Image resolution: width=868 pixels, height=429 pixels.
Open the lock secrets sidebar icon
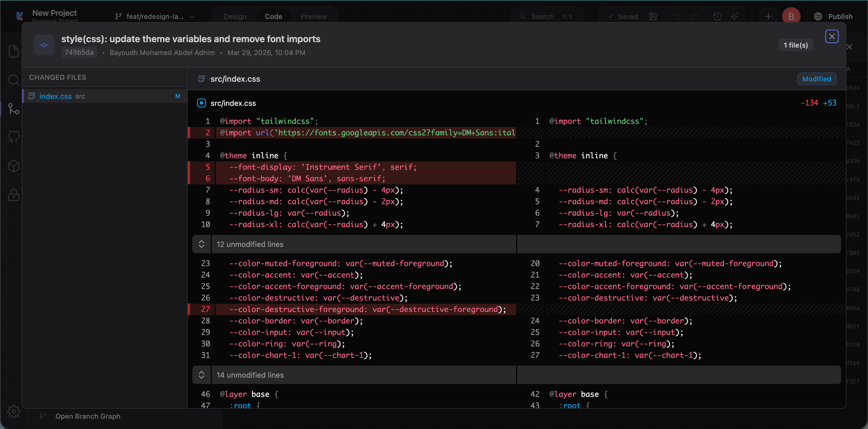pyautogui.click(x=13, y=195)
